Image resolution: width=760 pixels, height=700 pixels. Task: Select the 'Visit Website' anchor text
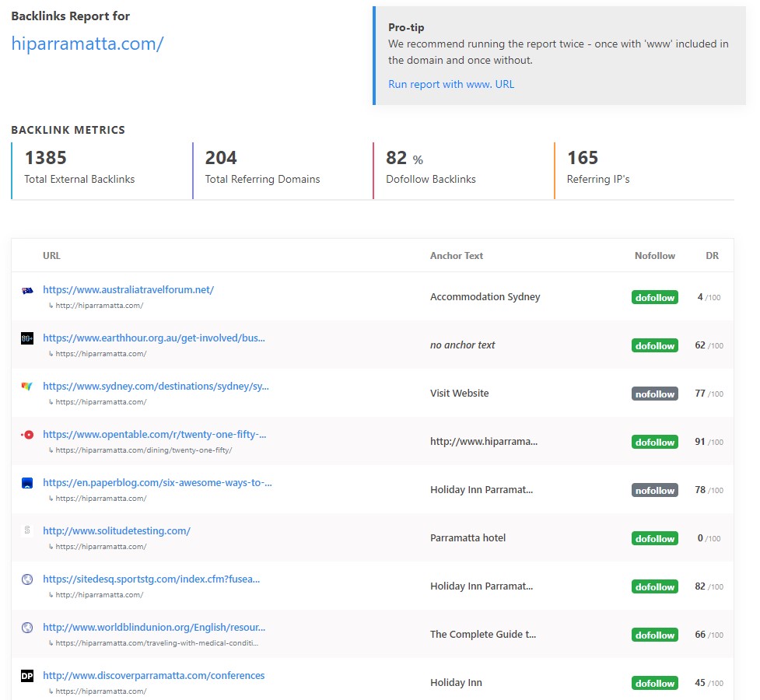click(460, 393)
